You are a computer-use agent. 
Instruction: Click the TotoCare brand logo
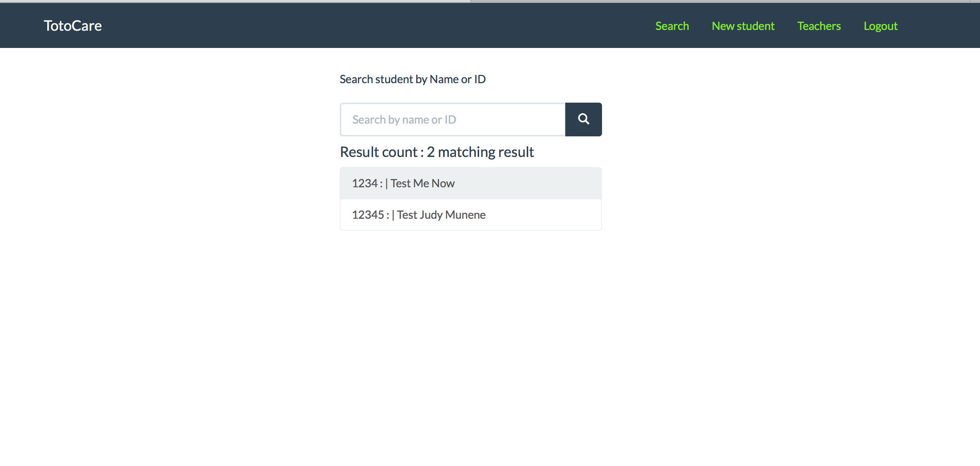coord(73,26)
